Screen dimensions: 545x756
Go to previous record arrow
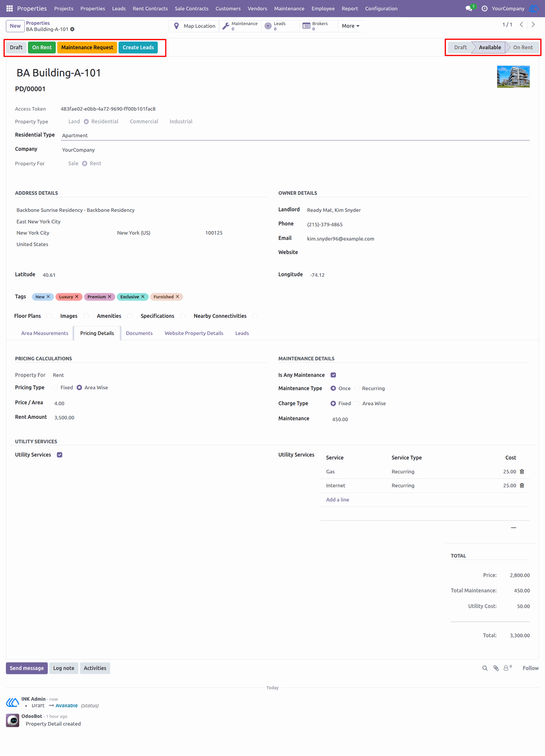(x=521, y=24)
